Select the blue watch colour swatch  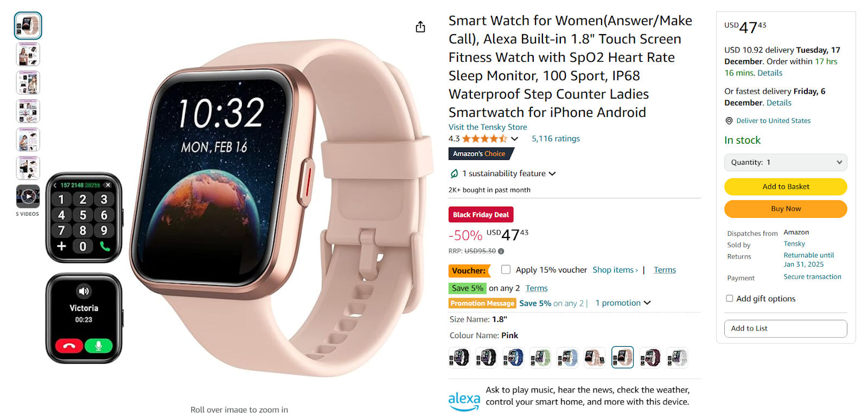click(x=513, y=358)
